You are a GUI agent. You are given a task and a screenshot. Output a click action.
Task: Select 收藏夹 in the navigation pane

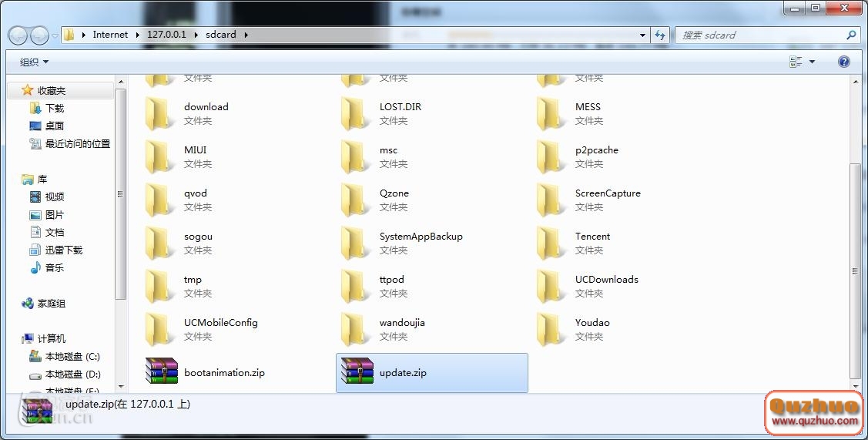52,90
